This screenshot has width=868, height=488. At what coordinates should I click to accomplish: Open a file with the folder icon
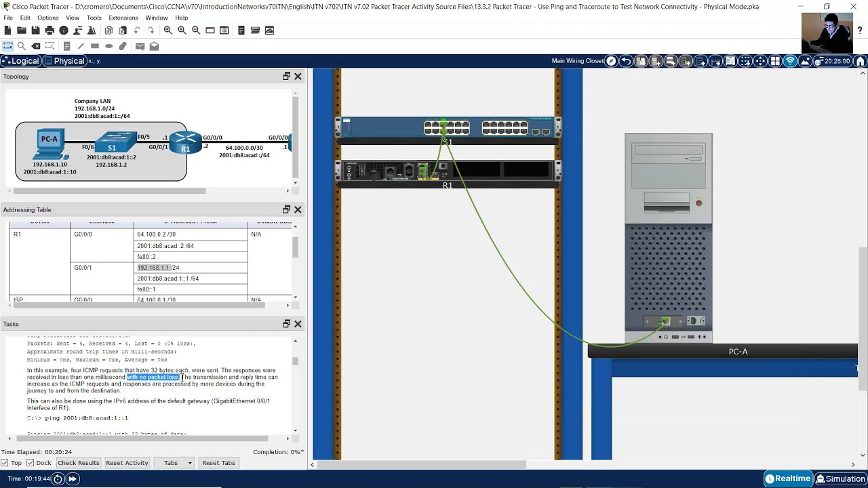point(22,30)
